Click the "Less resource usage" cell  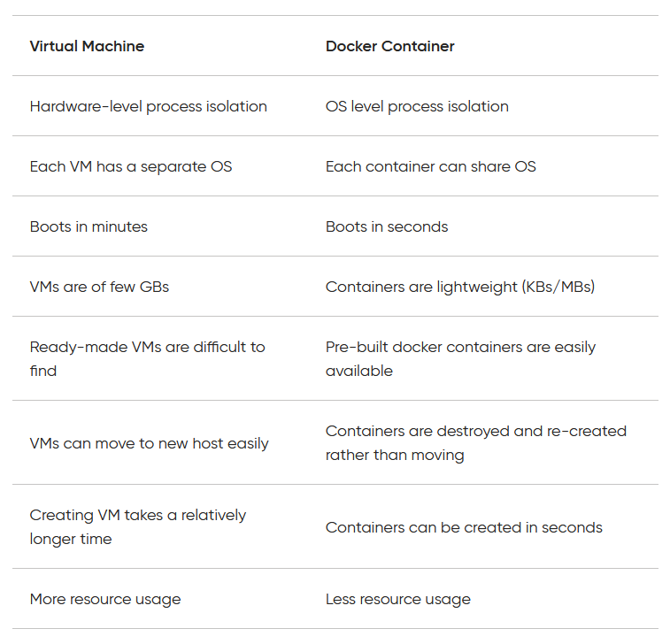pos(397,599)
